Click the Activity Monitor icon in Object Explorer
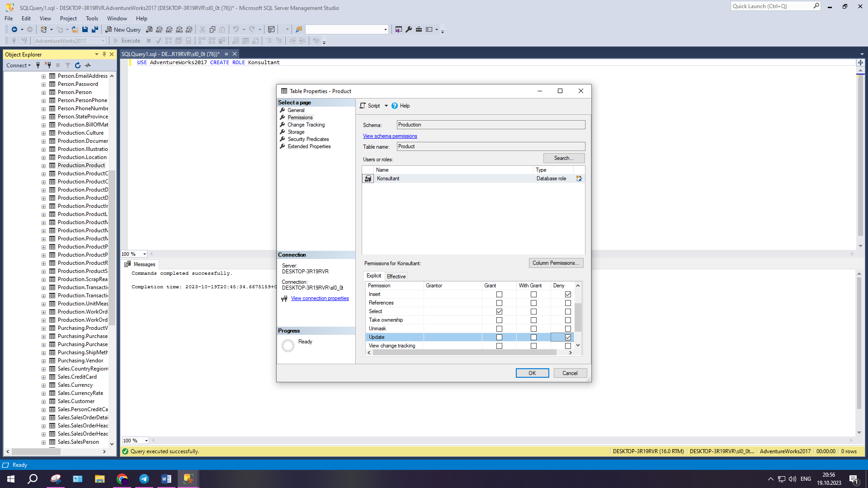This screenshot has width=868, height=488. point(88,66)
